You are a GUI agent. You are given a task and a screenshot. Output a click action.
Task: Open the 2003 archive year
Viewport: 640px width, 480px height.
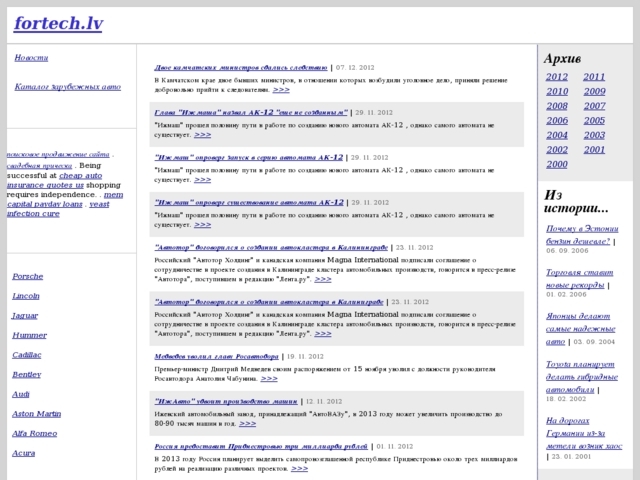594,135
